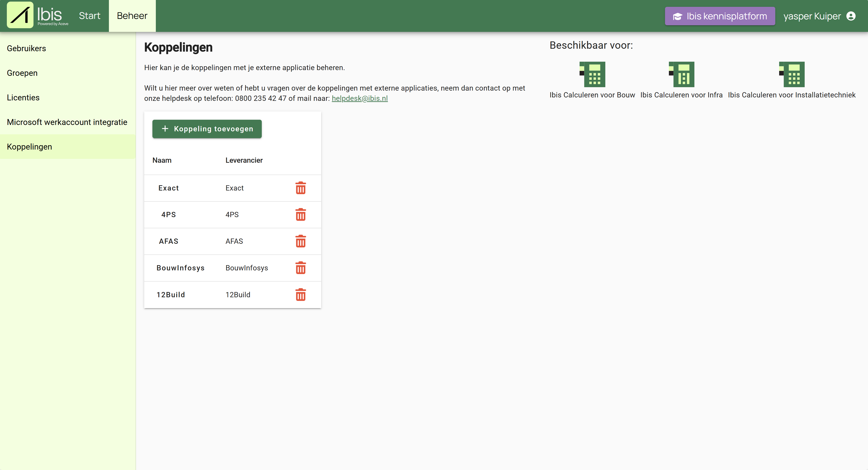
Task: Switch to the Beheer tab
Action: tap(132, 16)
